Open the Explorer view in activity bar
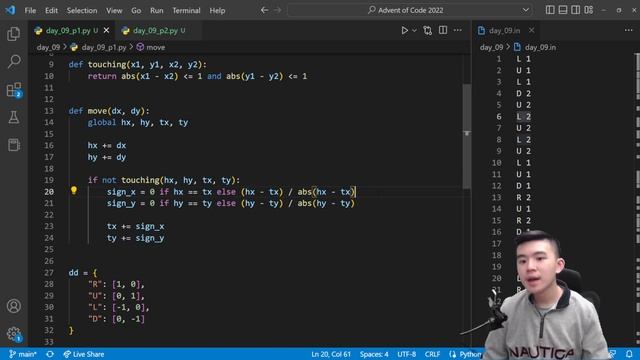The width and height of the screenshot is (640, 360). pyautogui.click(x=13, y=34)
